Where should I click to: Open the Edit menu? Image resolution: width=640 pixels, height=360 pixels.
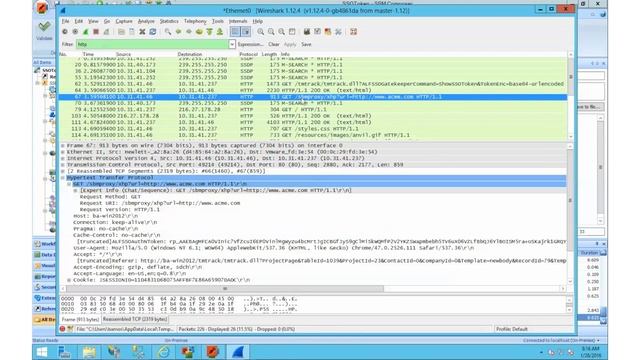(x=78, y=21)
